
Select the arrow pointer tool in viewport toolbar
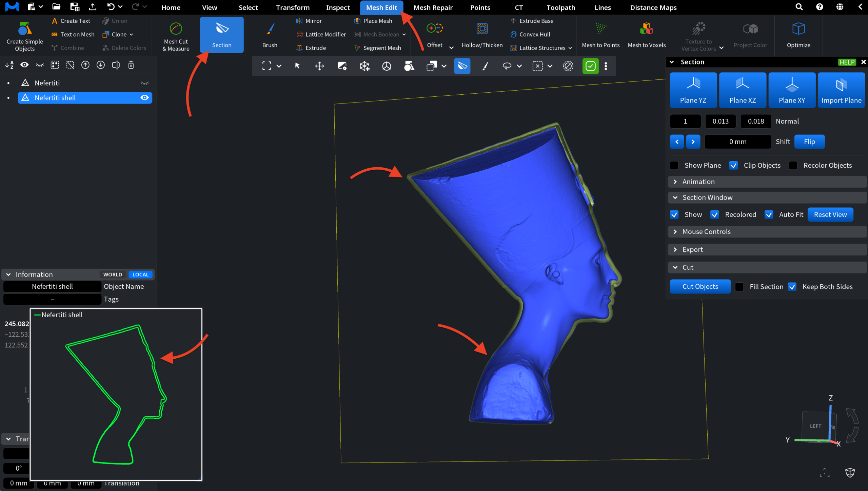tap(297, 66)
